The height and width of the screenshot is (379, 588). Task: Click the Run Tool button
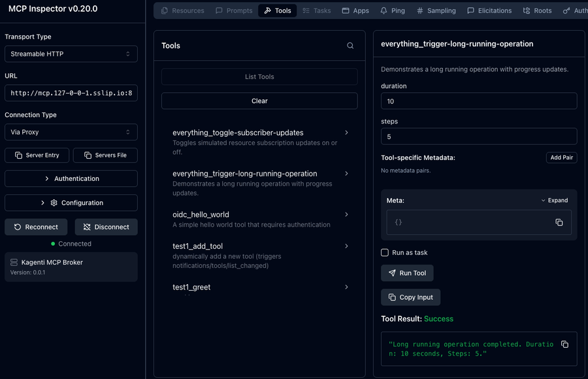[407, 272]
